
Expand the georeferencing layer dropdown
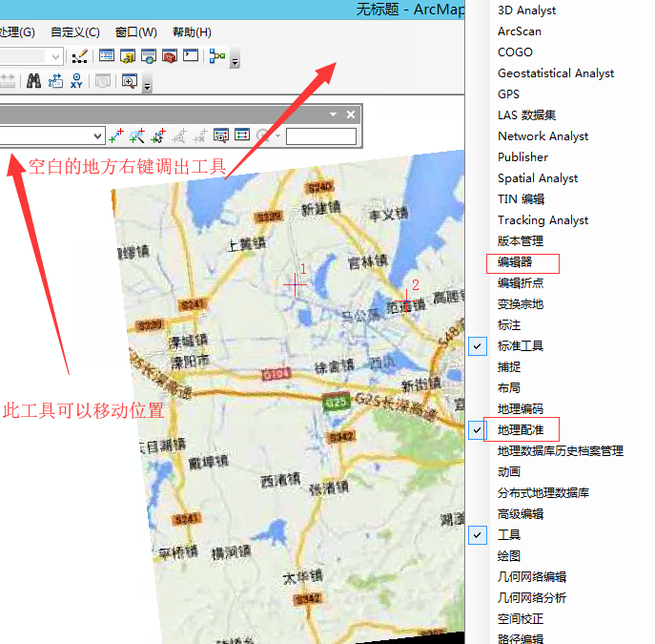pos(97,135)
